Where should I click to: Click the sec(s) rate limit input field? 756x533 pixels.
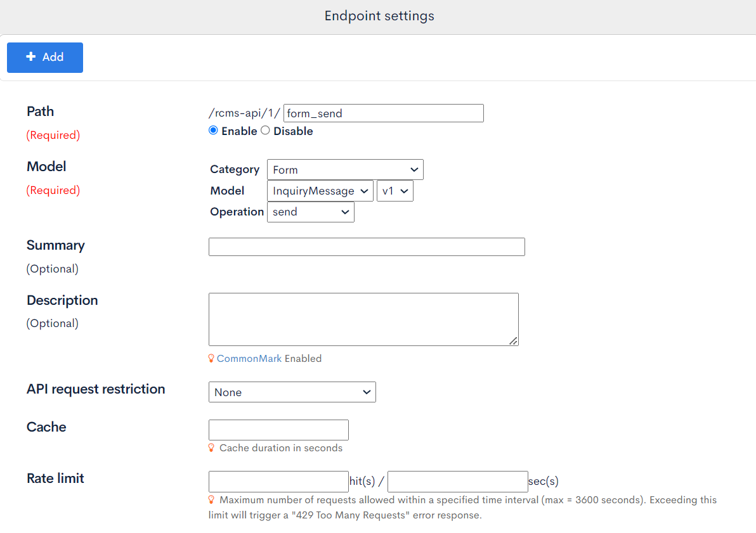(457, 481)
